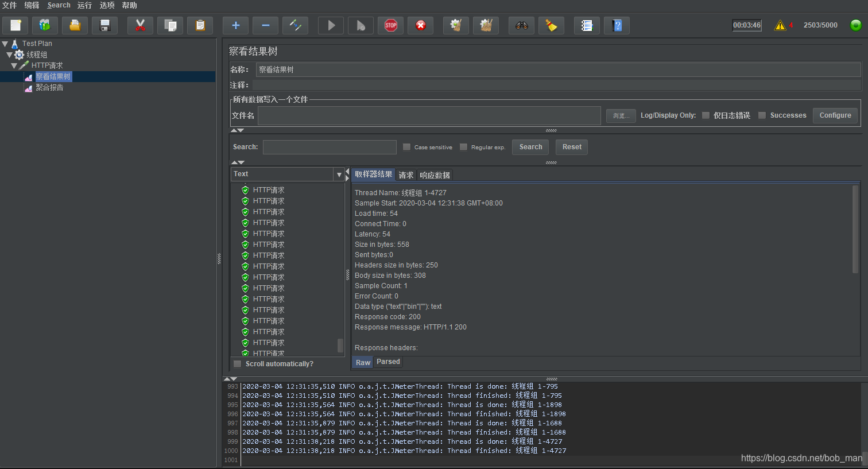This screenshot has height=469, width=868.
Task: Open Search with binoculars icon
Action: coord(522,25)
